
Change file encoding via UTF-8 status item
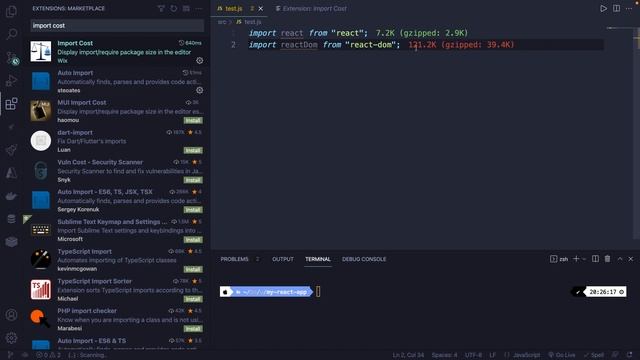coord(473,355)
